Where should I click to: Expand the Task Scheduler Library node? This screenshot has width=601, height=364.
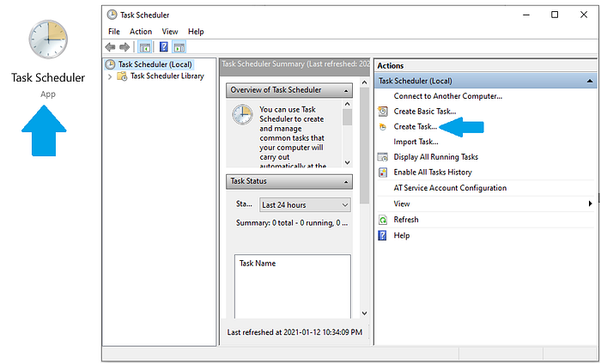(110, 76)
